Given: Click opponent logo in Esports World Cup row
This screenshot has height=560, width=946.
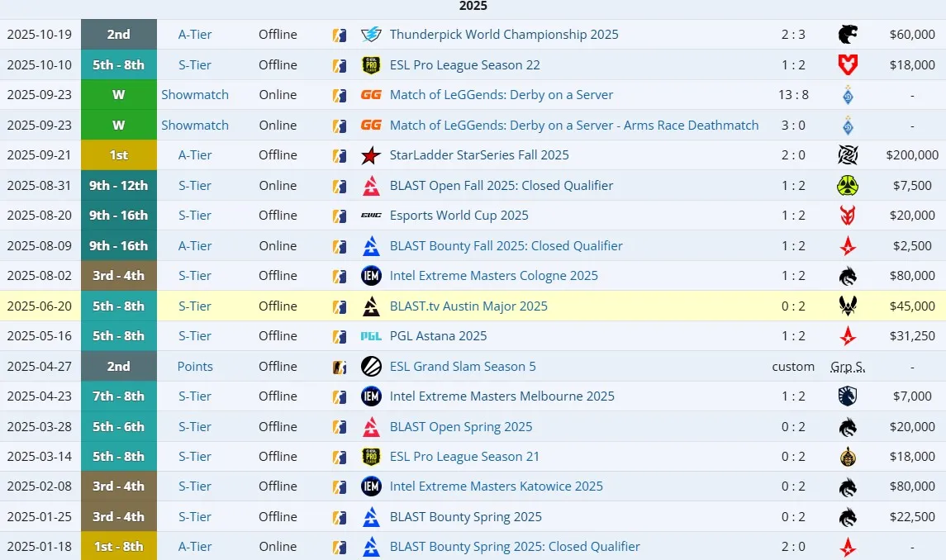Looking at the screenshot, I should tap(848, 216).
